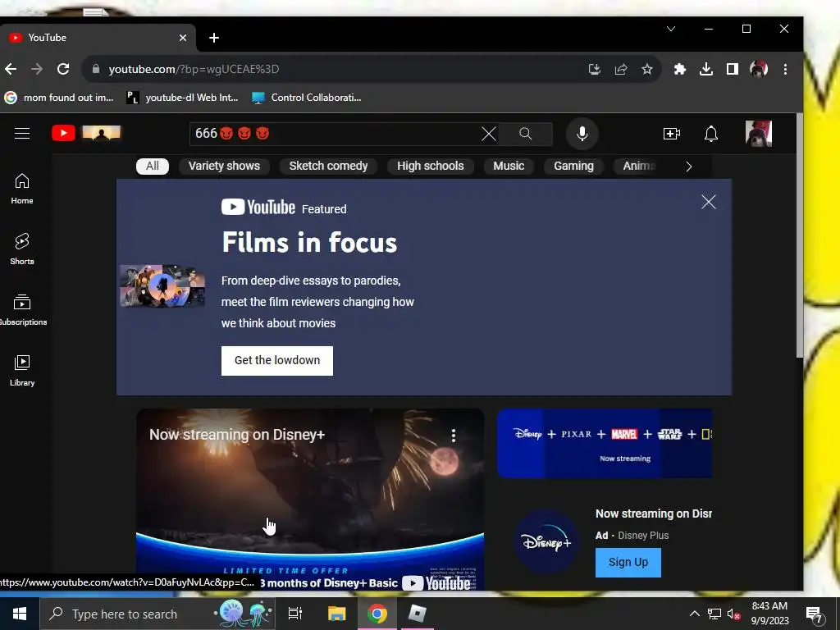Open Library in the sidebar

(22, 371)
